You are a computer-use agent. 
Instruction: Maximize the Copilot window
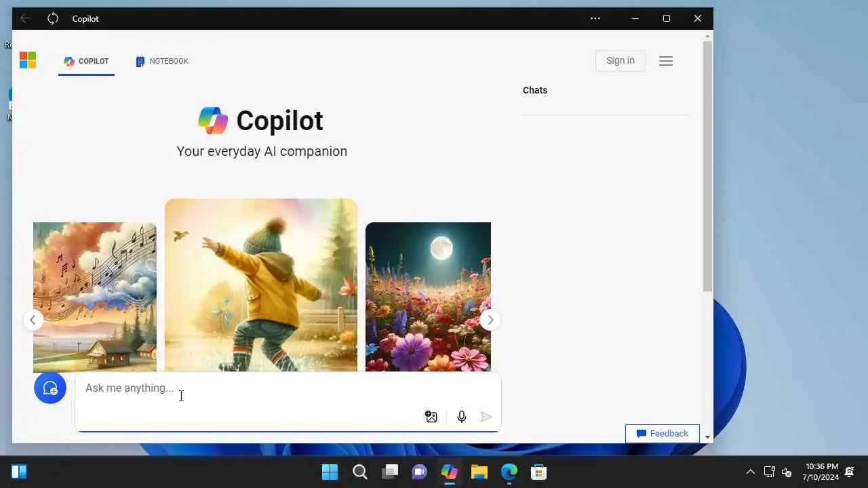tap(667, 18)
